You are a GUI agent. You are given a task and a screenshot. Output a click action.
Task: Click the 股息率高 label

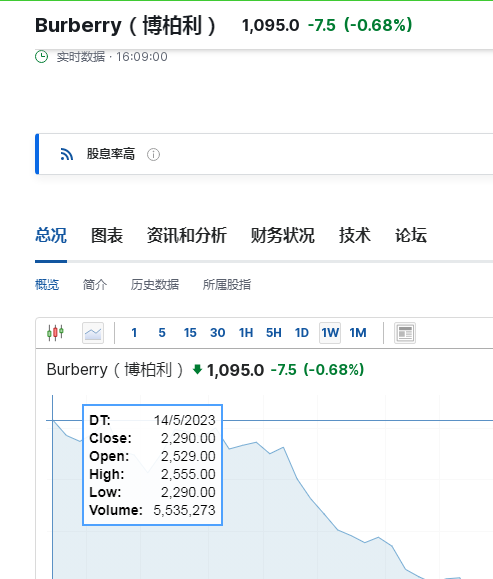click(111, 154)
